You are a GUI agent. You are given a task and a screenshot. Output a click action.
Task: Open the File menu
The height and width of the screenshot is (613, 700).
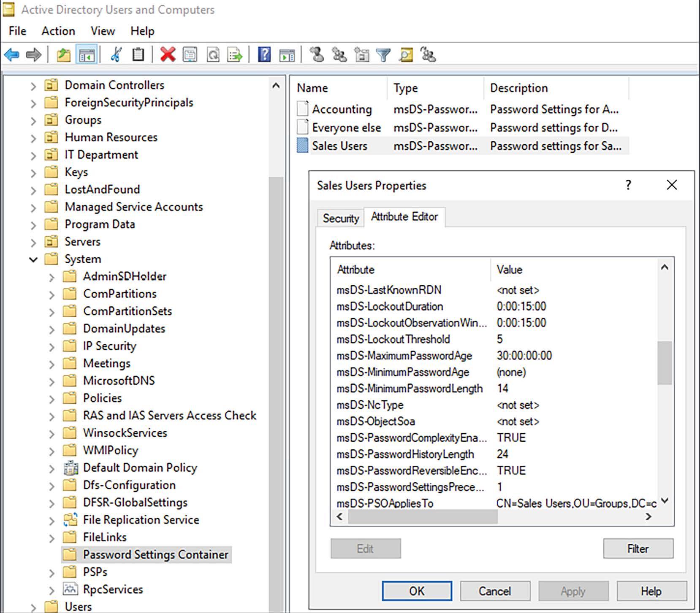[x=17, y=31]
